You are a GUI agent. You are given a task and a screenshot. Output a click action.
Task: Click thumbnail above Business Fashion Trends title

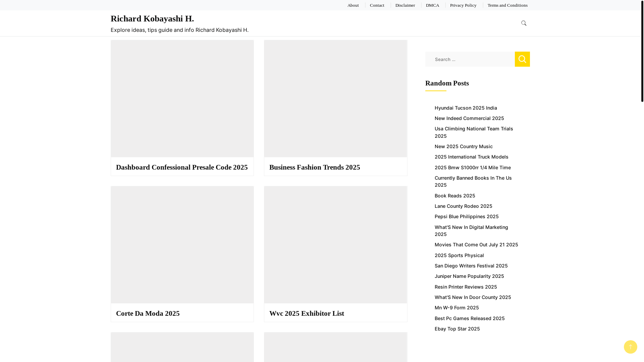point(335,99)
